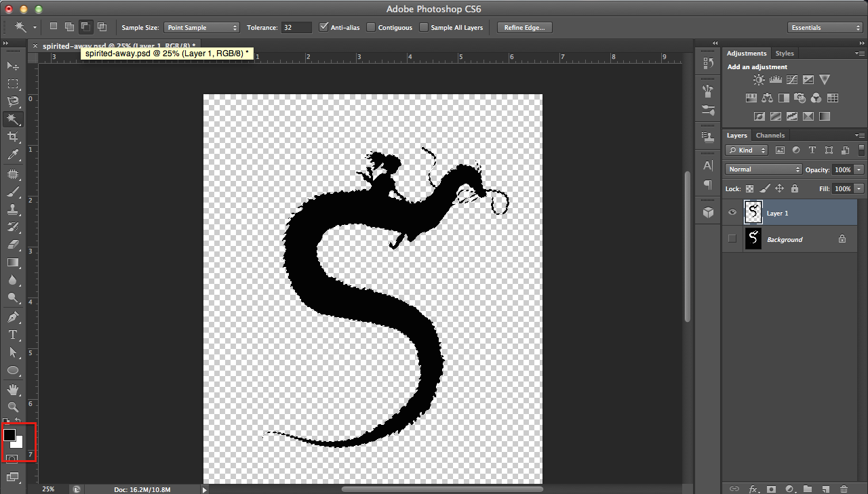Open the tool preset picker arrow
The height and width of the screenshot is (494, 868).
pos(34,28)
